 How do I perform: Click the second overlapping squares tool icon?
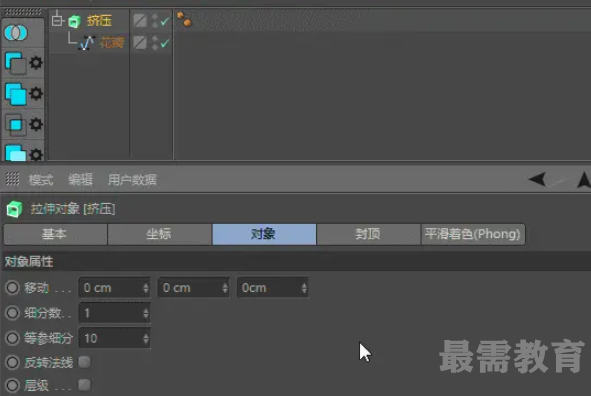click(x=15, y=94)
